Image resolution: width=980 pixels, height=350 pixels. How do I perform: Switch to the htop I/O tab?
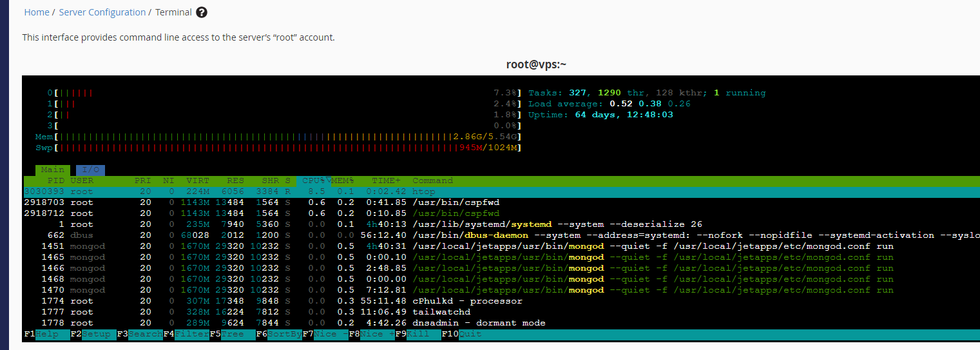click(x=90, y=170)
